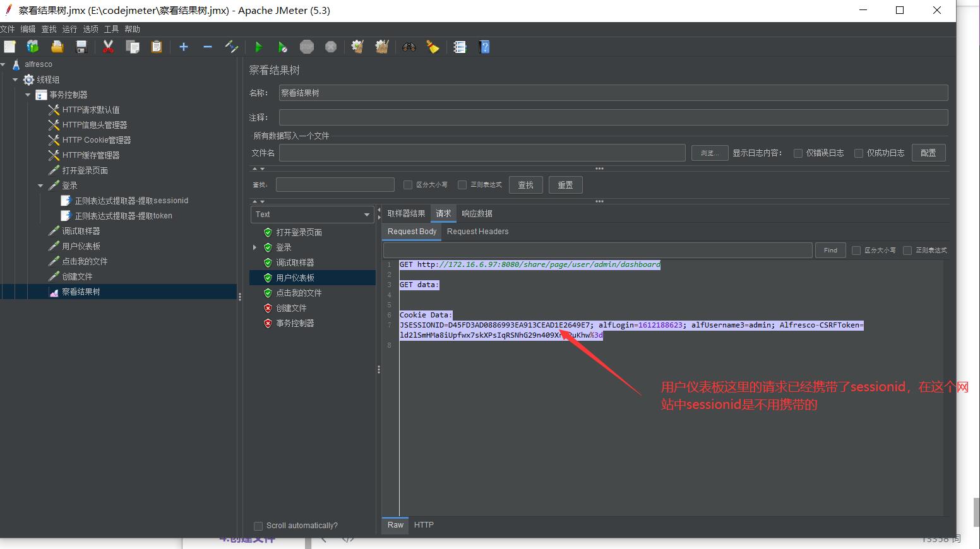This screenshot has width=980, height=549.
Task: Cut selection using the scissors icon
Action: [109, 47]
